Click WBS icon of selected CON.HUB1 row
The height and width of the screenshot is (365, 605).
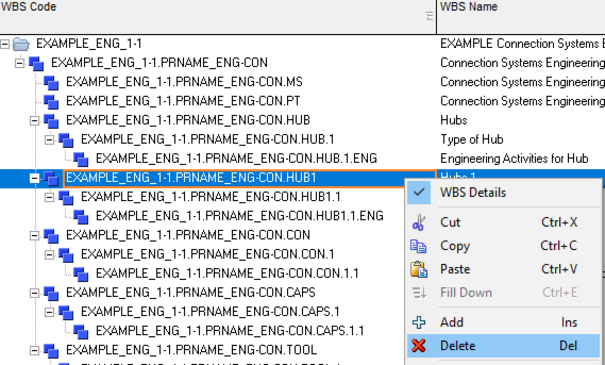(51, 178)
